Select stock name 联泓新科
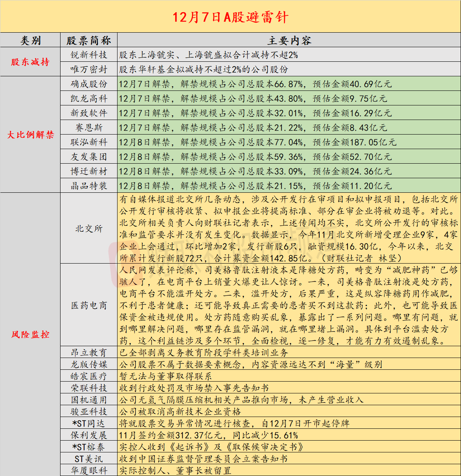The image size is (461, 476). [89, 142]
